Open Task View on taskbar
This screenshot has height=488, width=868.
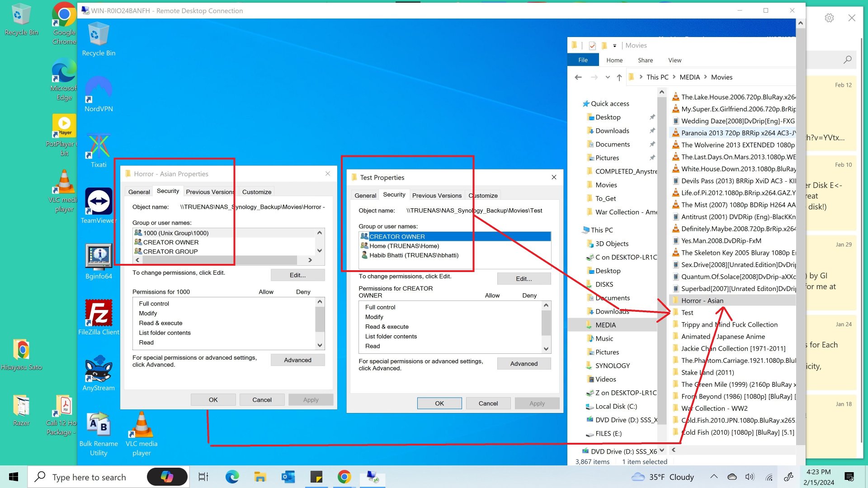[203, 477]
